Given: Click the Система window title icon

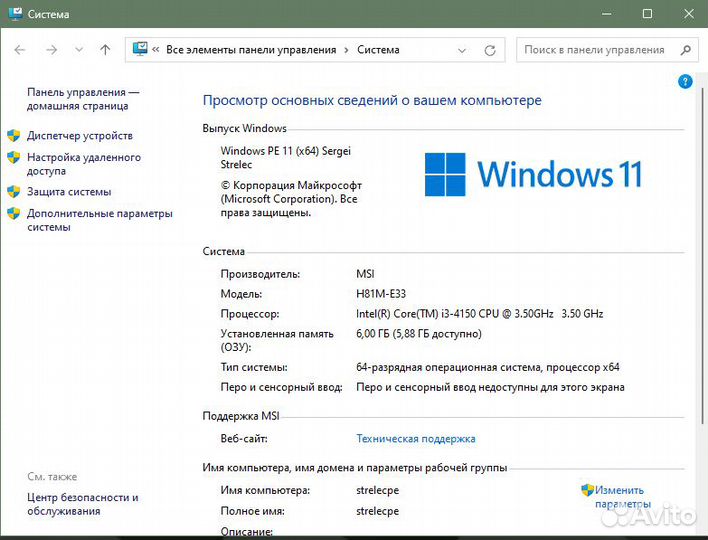Looking at the screenshot, I should (16, 14).
